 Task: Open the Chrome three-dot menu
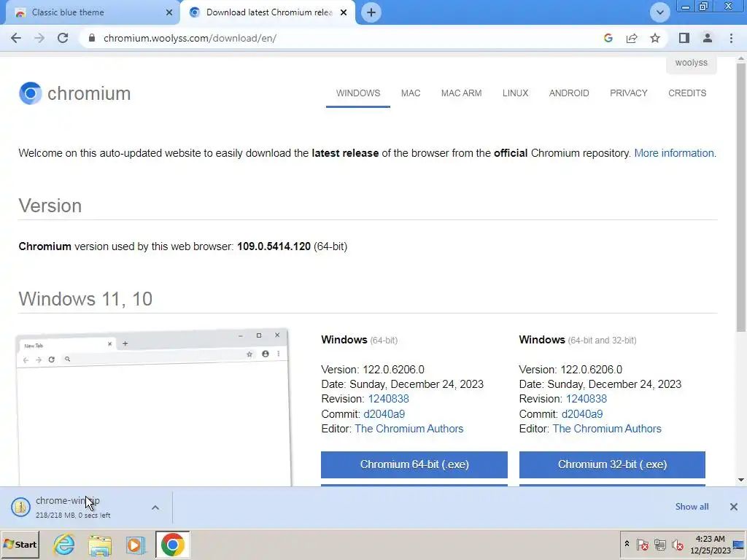tap(731, 38)
